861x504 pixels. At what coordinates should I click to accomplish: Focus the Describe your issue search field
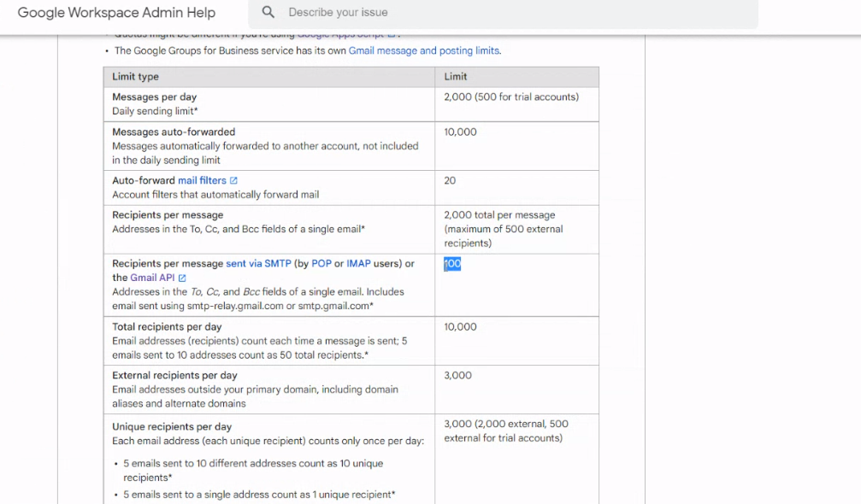coord(503,13)
